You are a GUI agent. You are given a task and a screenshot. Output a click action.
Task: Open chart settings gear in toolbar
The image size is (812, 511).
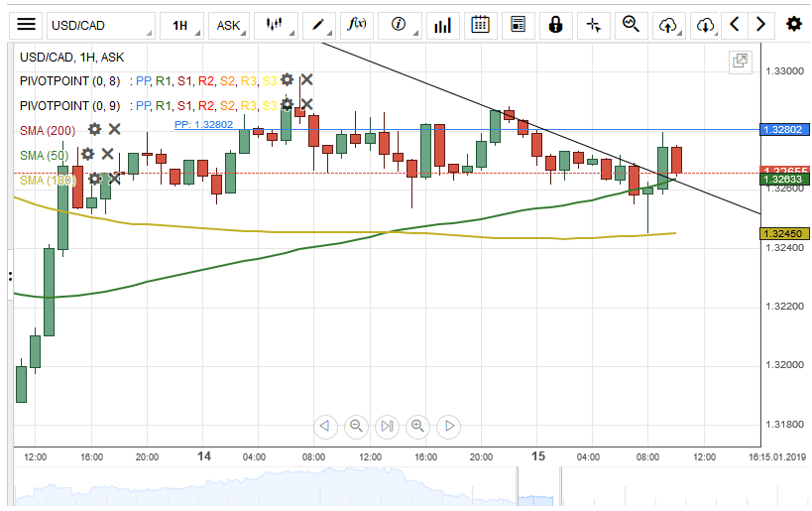(793, 25)
